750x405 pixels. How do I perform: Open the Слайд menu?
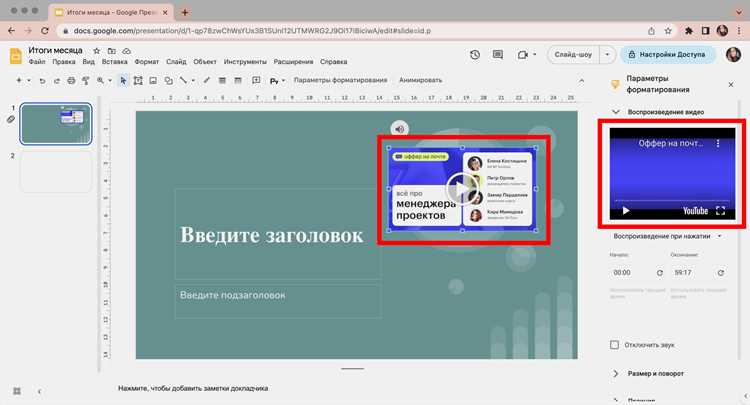click(x=176, y=62)
